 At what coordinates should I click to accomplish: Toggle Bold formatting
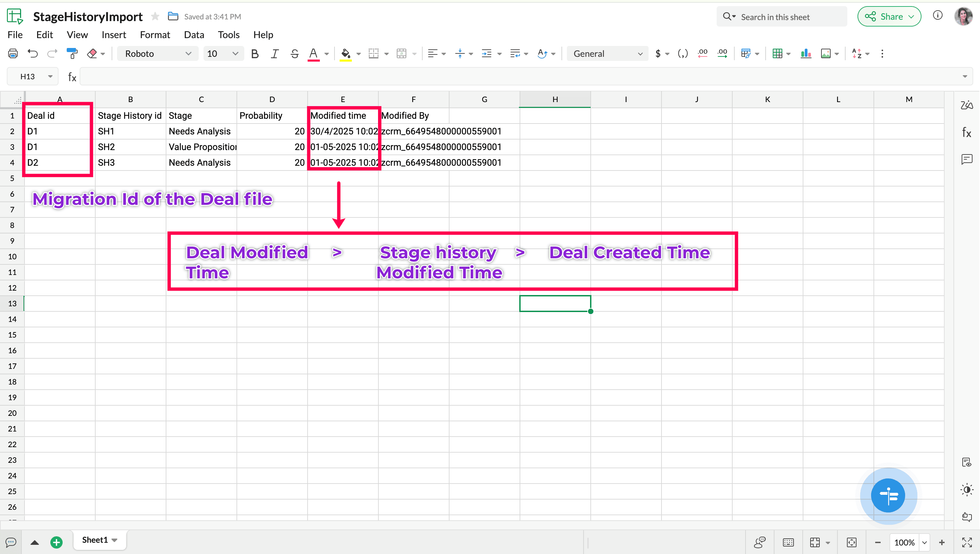point(255,54)
